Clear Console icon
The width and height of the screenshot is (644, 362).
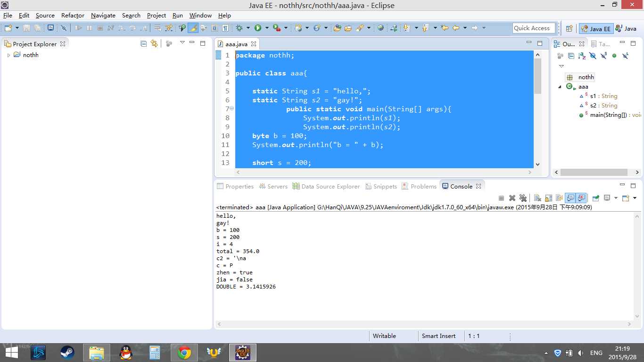[x=537, y=198]
